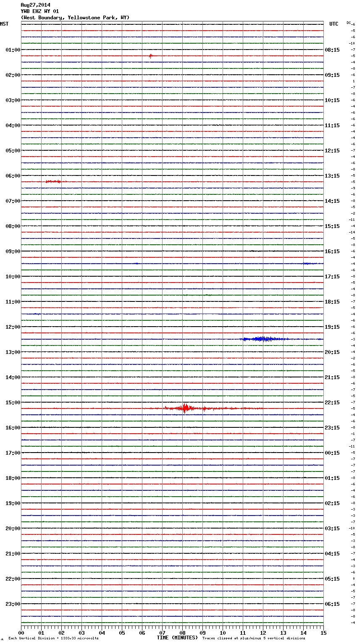Screen dimensions: 357x644
Task: Click the 04:00 MST time label
Action: (13, 126)
